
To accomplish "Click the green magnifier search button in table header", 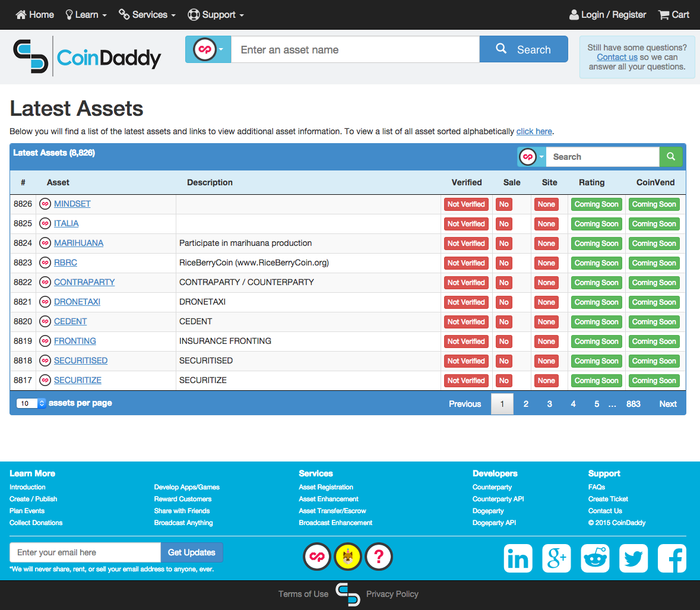I will tap(670, 157).
